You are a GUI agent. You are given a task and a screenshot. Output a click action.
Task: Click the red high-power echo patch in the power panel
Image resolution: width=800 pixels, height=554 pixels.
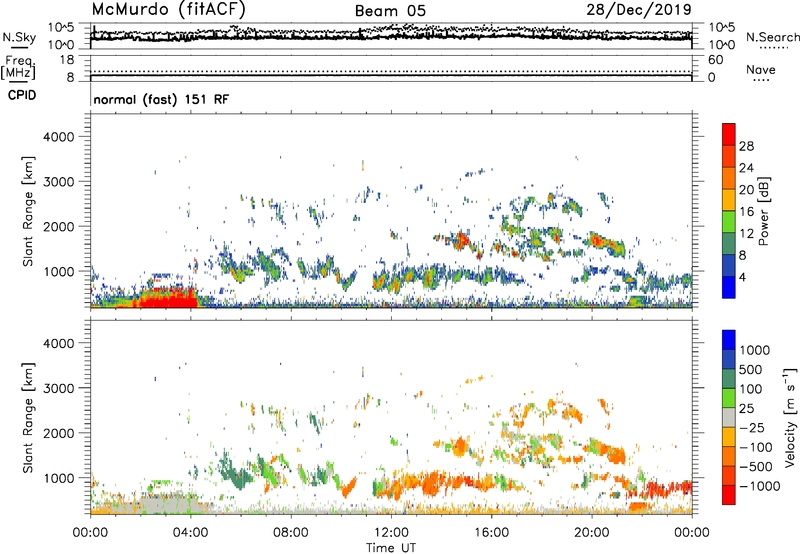tap(167, 299)
